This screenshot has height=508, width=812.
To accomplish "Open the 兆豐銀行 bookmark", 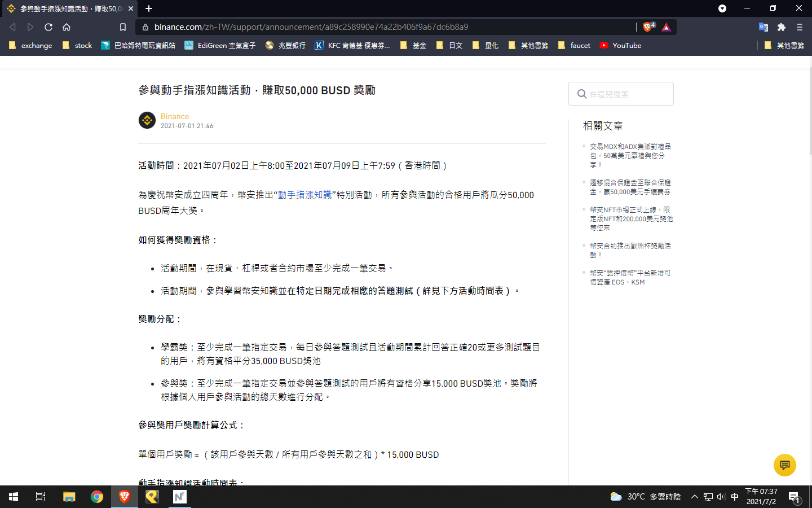I will click(x=285, y=46).
